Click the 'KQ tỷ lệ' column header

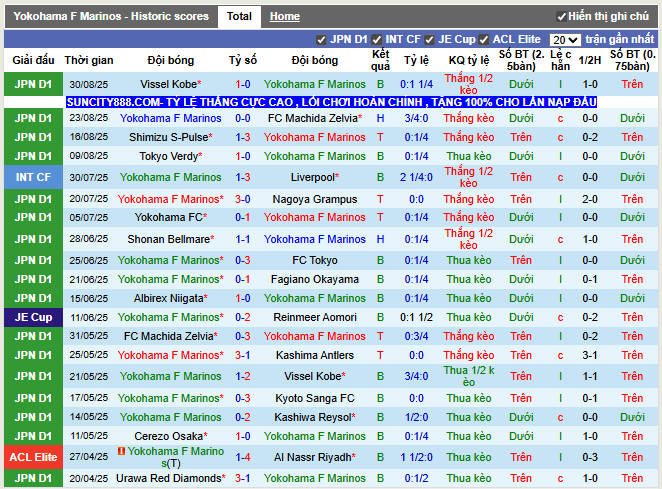pos(469,60)
